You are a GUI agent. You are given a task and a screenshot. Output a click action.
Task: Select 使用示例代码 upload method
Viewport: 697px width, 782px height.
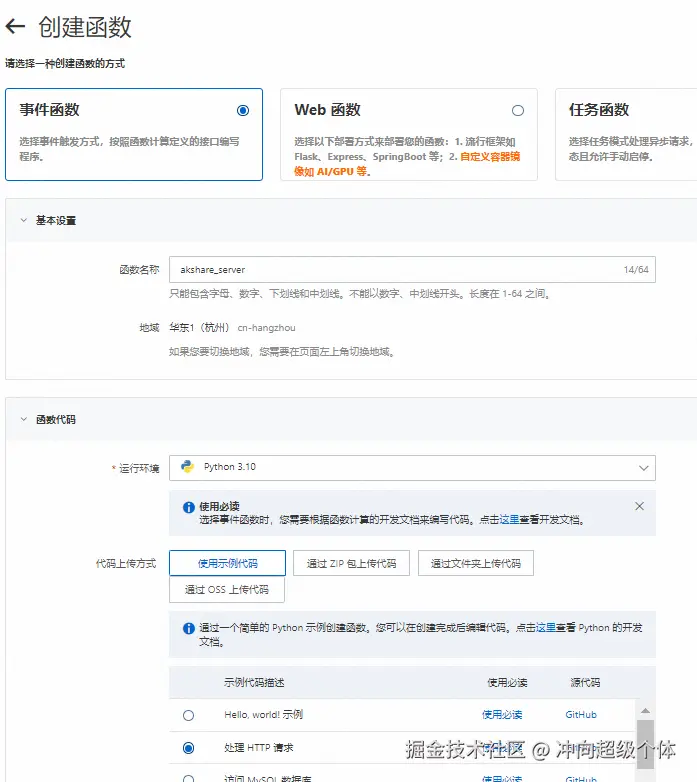point(227,563)
